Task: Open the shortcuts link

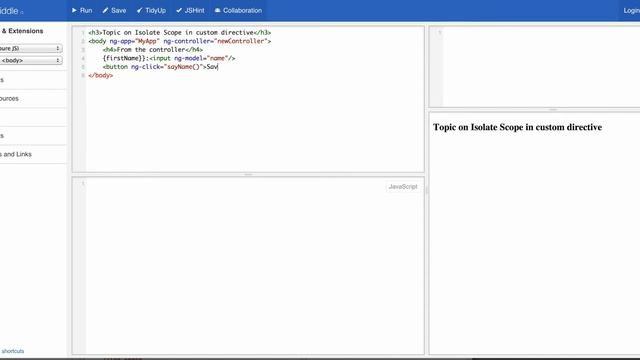Action: (13, 351)
